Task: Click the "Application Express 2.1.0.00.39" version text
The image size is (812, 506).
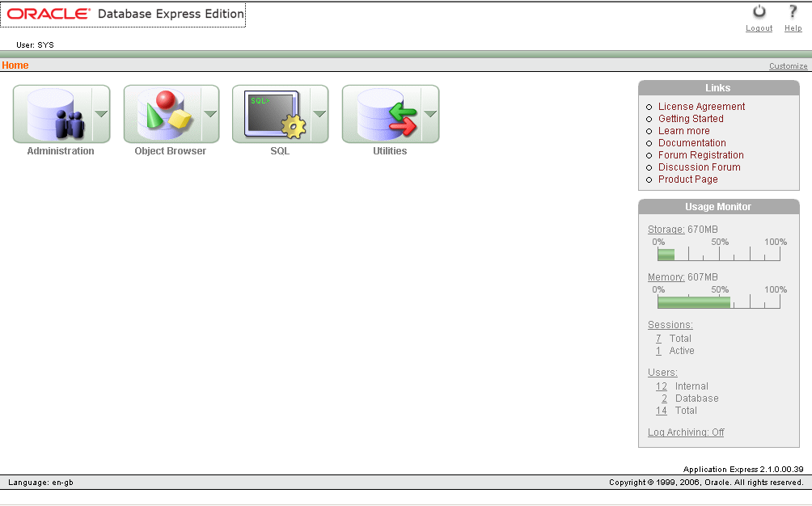Action: coord(743,470)
